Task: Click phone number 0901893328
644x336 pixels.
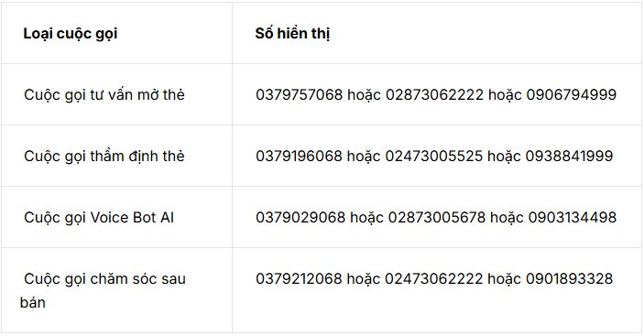Action: pos(569,278)
